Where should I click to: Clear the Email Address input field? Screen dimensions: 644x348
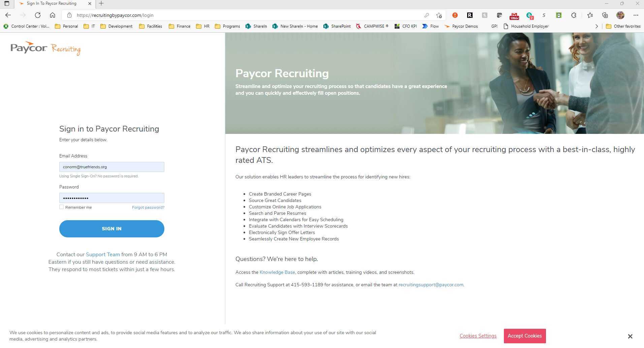(111, 167)
